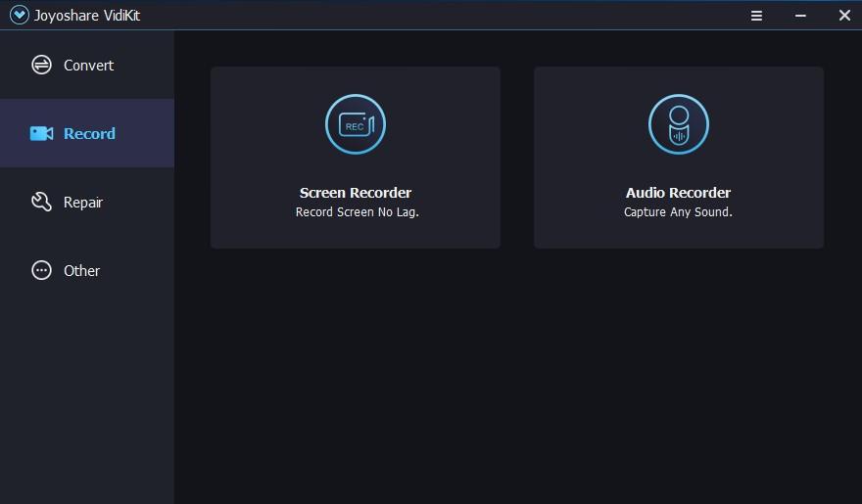Image resolution: width=862 pixels, height=504 pixels.
Task: Switch to the Repair tab label
Action: point(83,203)
